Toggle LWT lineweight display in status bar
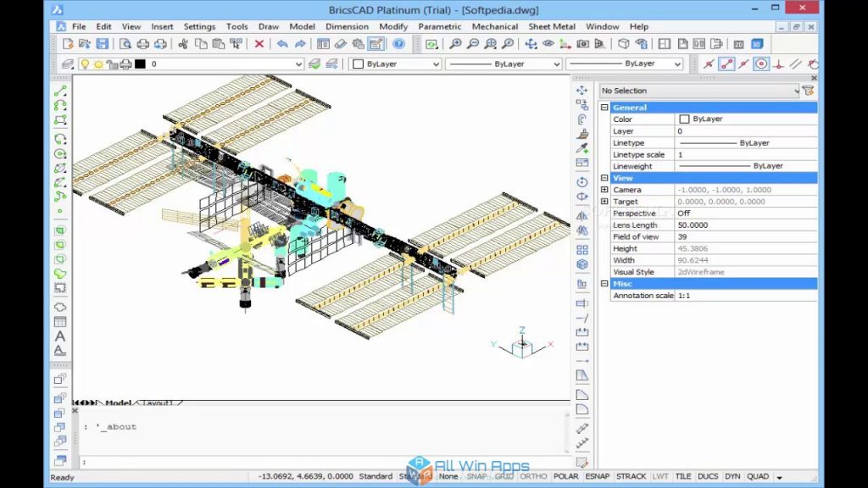The image size is (868, 488). [x=659, y=476]
